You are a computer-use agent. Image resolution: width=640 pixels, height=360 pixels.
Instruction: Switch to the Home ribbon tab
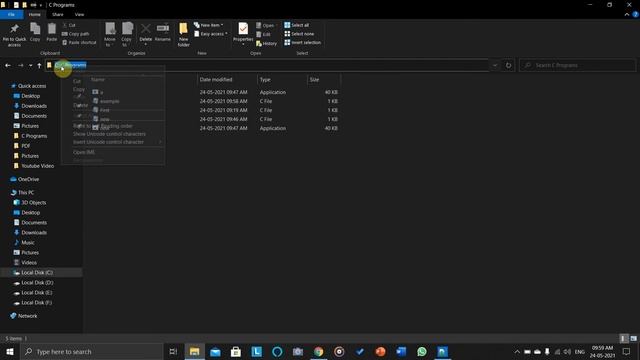(x=35, y=14)
